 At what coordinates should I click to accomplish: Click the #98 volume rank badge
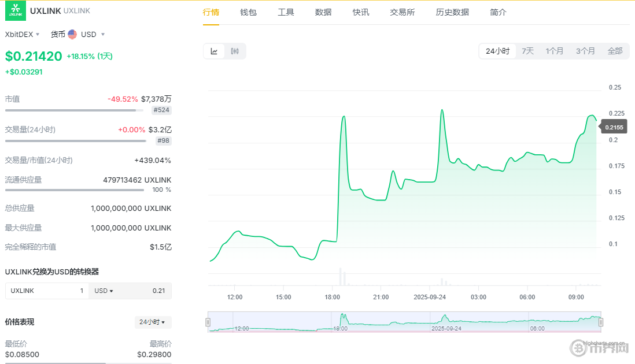(x=163, y=140)
